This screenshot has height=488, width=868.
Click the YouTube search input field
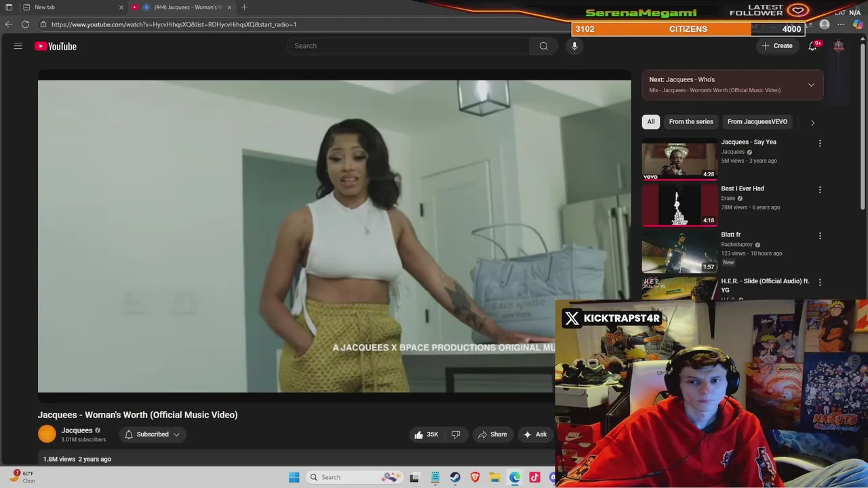[x=408, y=46]
